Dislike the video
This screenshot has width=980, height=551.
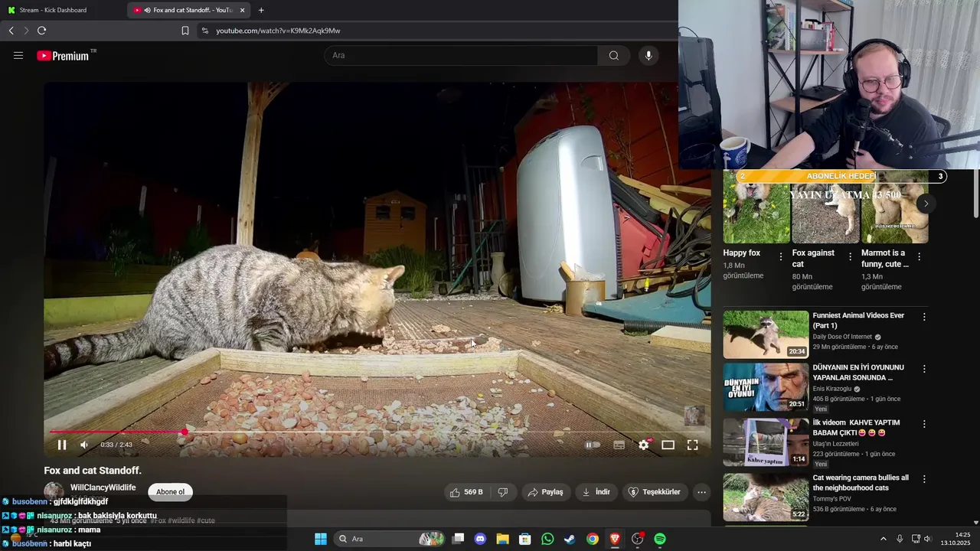pos(503,492)
